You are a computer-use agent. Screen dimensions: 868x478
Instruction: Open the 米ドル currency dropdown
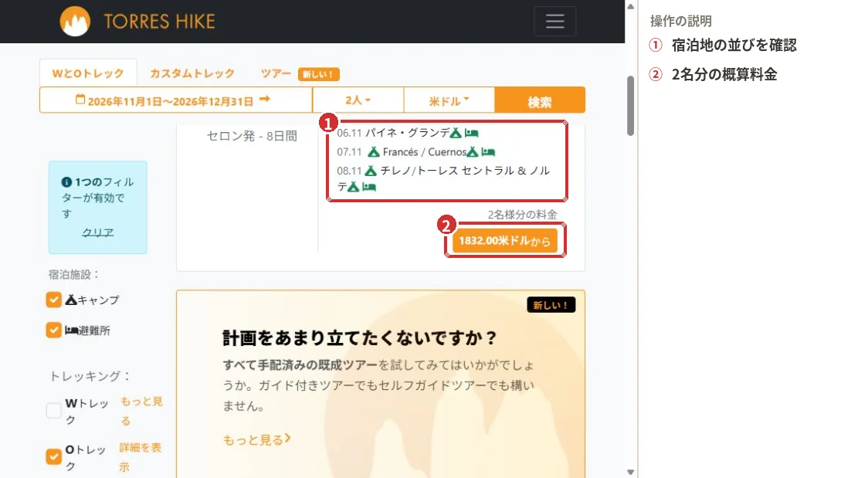tap(449, 100)
